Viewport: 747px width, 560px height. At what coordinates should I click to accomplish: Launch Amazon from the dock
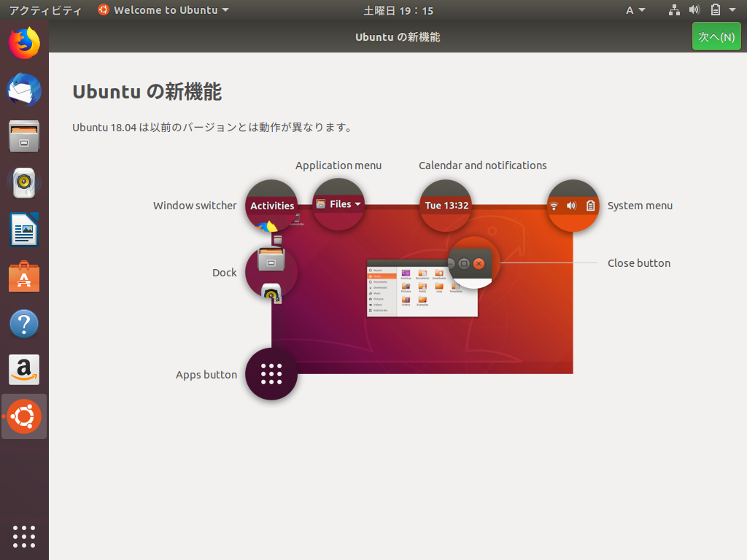(x=24, y=370)
